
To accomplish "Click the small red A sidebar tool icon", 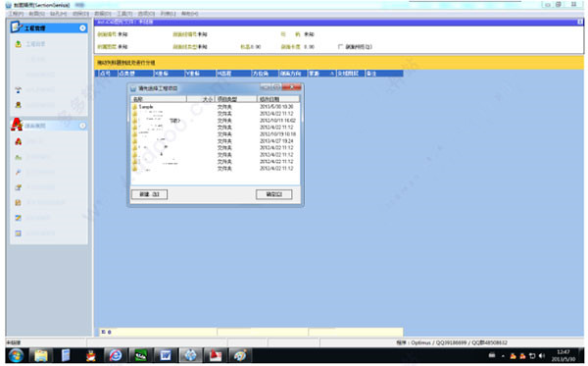I will pos(18,141).
